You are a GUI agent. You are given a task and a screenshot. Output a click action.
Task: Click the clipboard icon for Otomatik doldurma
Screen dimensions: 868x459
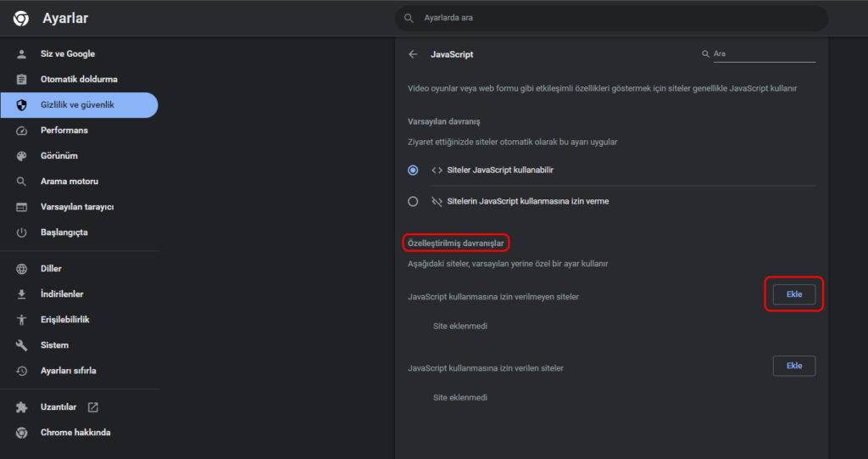coord(21,79)
